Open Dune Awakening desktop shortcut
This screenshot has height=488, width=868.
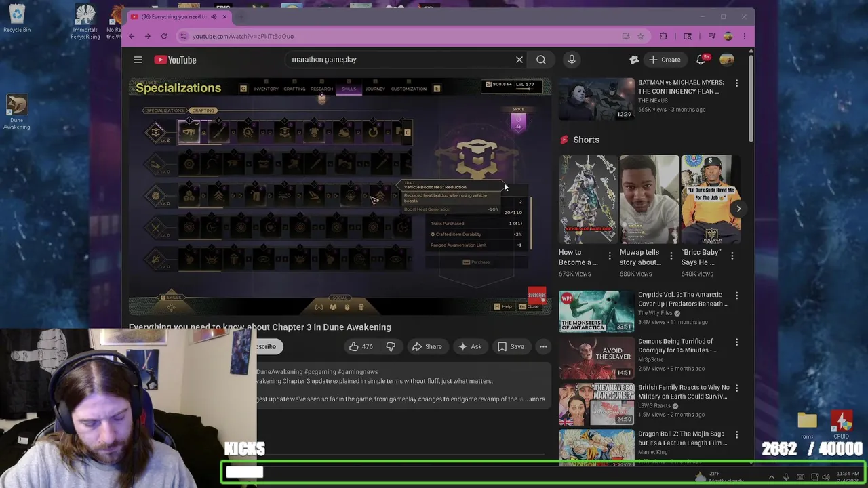(17, 112)
